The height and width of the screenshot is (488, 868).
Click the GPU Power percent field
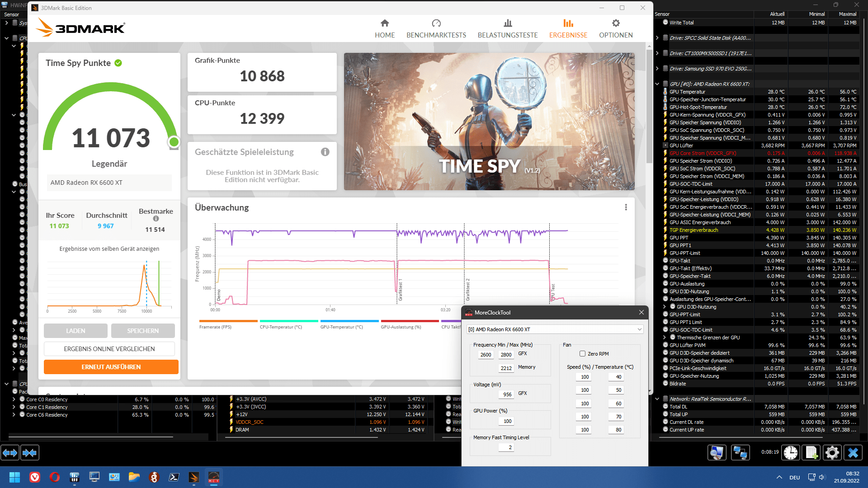click(507, 421)
